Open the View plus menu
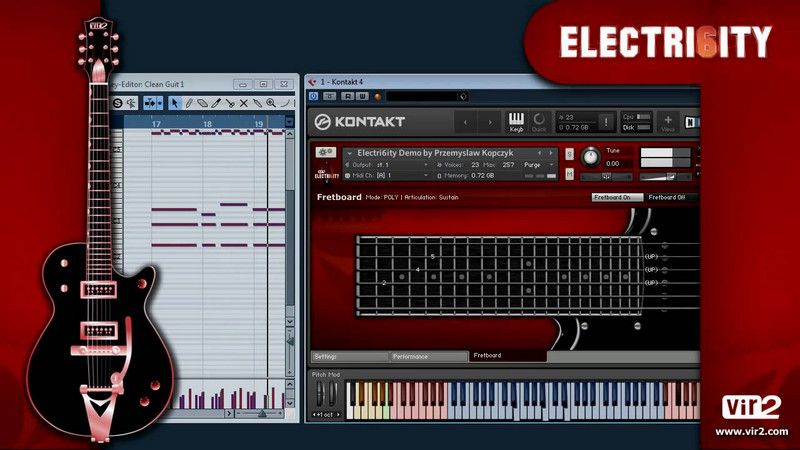This screenshot has width=800, height=450. click(668, 122)
